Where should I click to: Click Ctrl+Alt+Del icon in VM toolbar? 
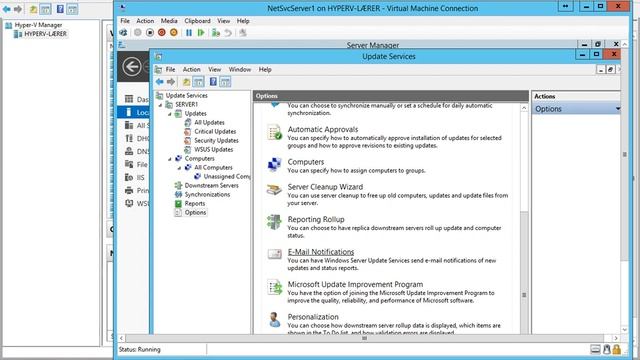pos(123,33)
